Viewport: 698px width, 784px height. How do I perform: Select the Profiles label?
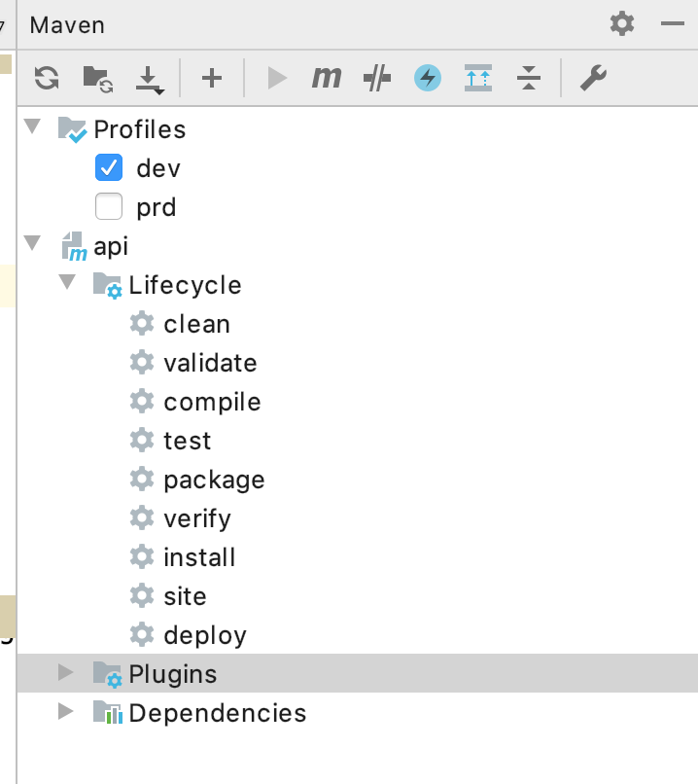click(140, 129)
